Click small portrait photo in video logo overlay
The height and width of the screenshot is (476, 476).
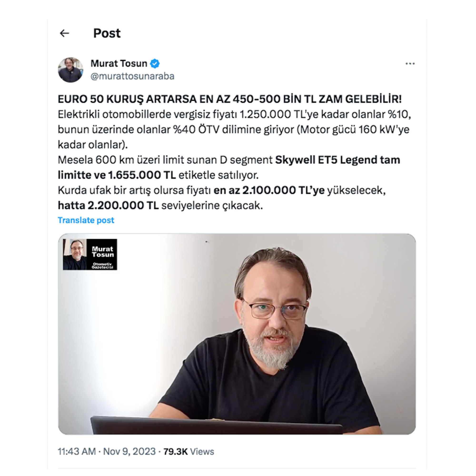pos(75,254)
